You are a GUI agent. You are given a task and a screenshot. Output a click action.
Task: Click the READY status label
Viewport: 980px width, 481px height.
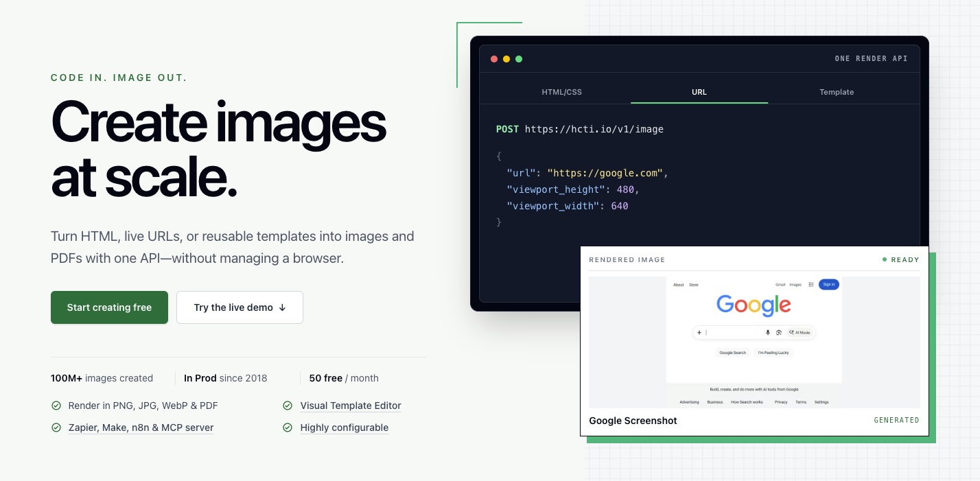click(x=905, y=260)
